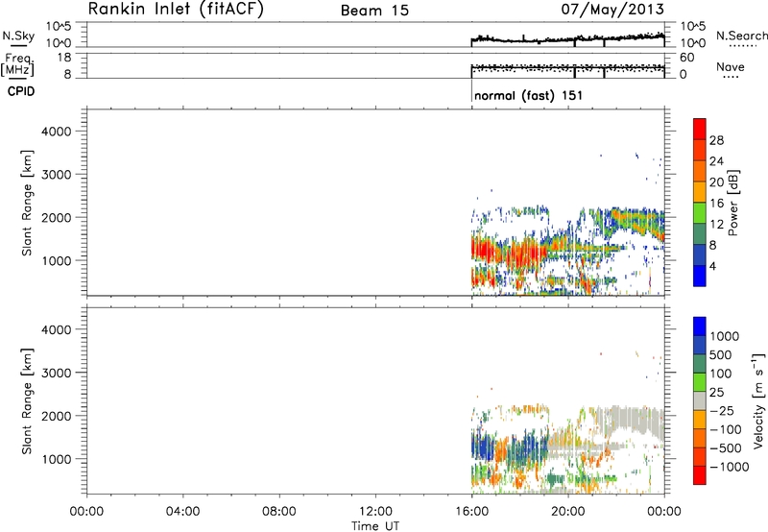Image resolution: width=768 pixels, height=532 pixels.
Task: Click the Rankin Inlet (fitACF) title
Action: pyautogui.click(x=176, y=9)
